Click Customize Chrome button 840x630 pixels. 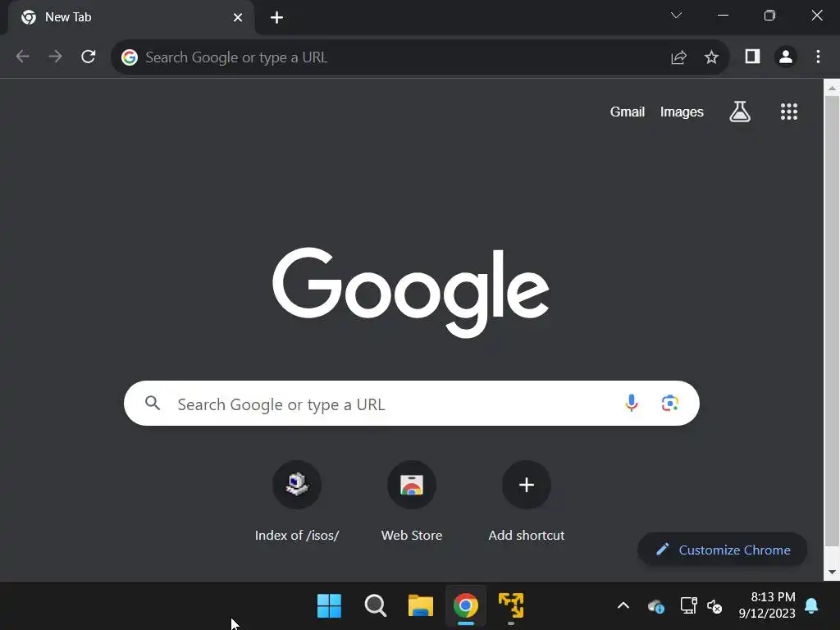point(722,550)
